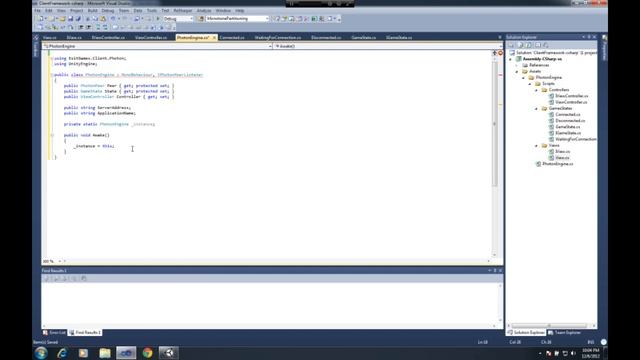
Task: Select Connected.cs in Solution Explorer
Action: [x=567, y=115]
